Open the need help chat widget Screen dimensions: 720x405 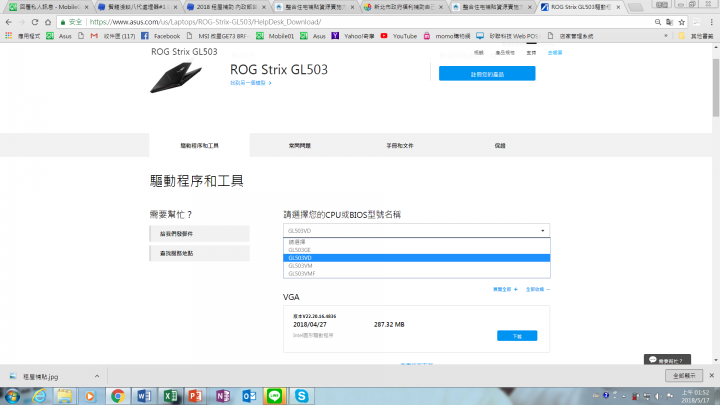coord(667,360)
